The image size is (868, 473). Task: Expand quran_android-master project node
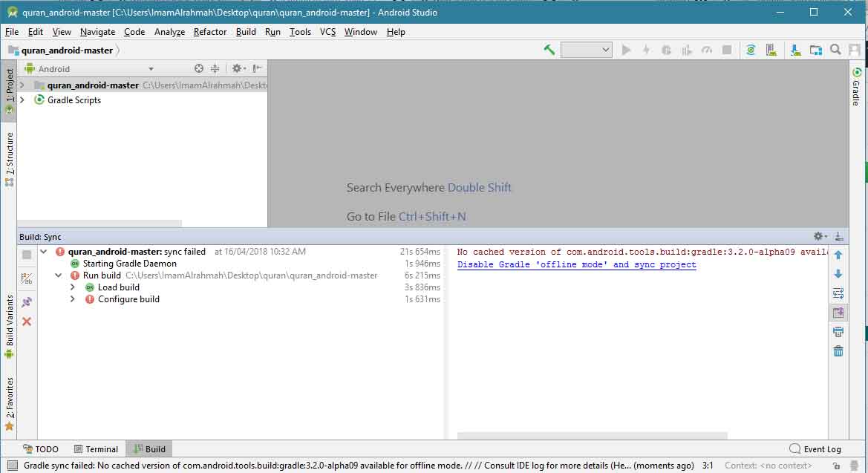tap(22, 85)
